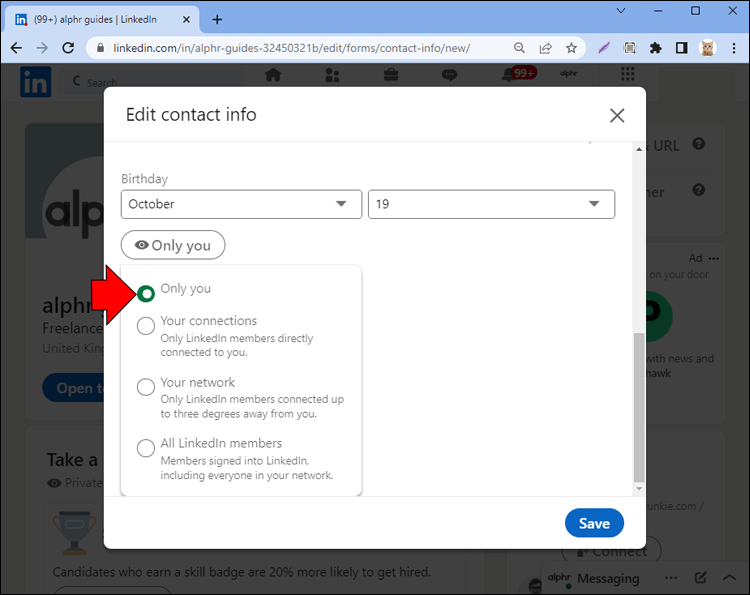Select Your network visibility option

click(146, 387)
